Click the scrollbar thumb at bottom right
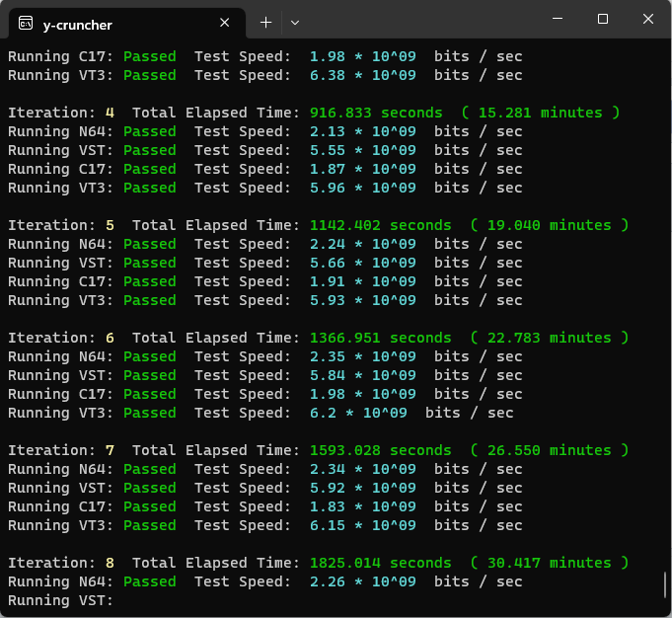This screenshot has width=672, height=618. pyautogui.click(x=665, y=585)
